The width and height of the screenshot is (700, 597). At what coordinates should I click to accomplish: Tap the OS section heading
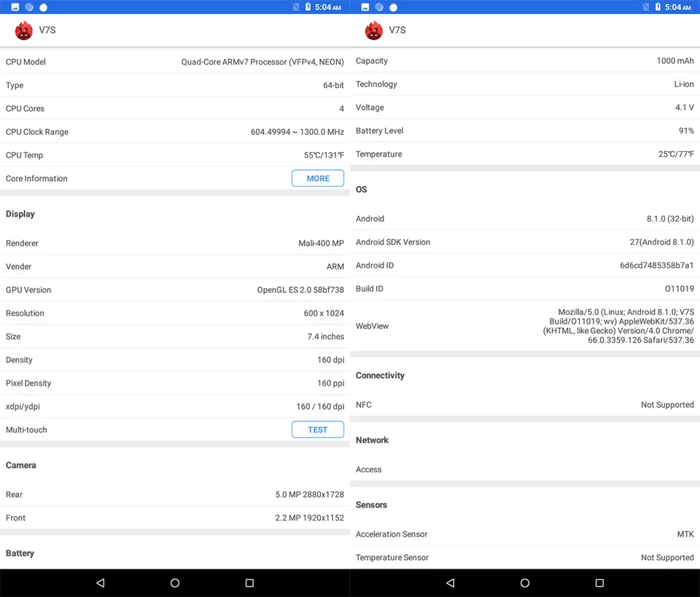tap(361, 190)
